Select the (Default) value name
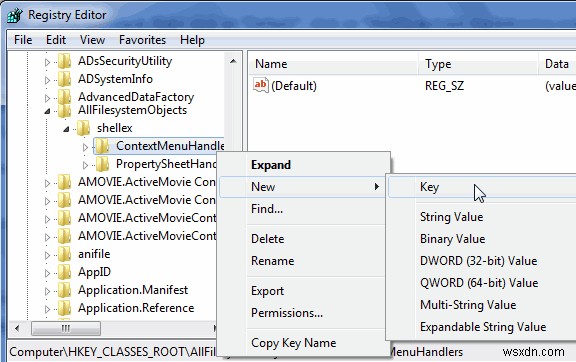 tap(294, 86)
